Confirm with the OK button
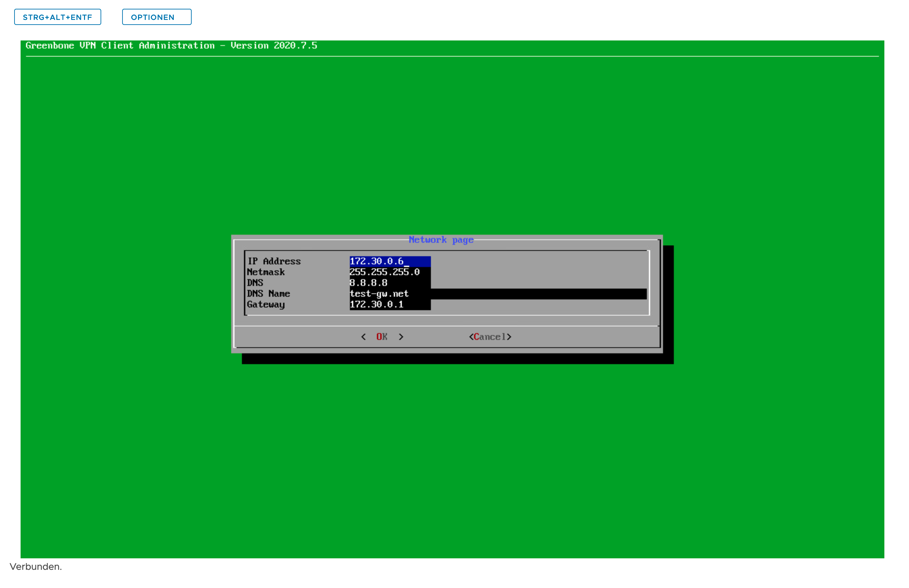Screen dimensions: 909x588 click(x=382, y=337)
